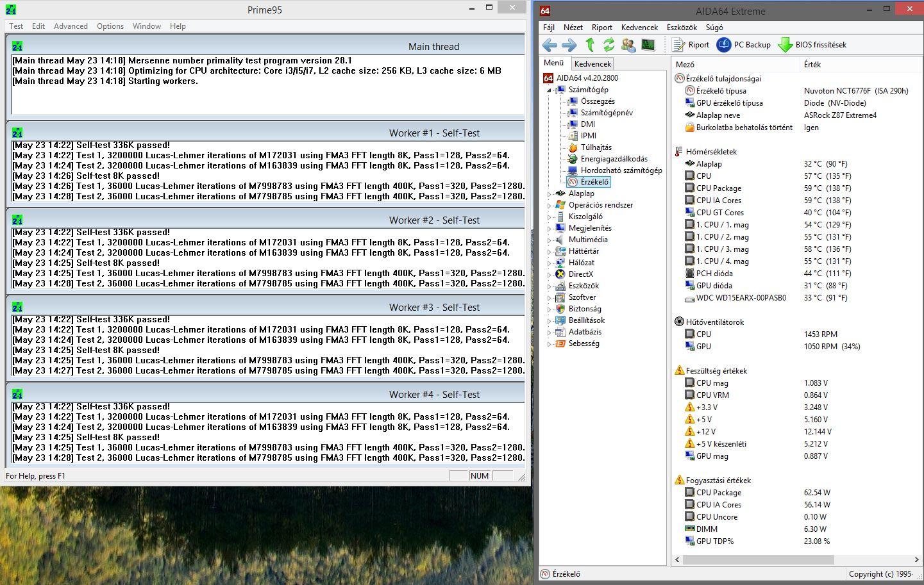Select Összegzés in the tree

(598, 101)
